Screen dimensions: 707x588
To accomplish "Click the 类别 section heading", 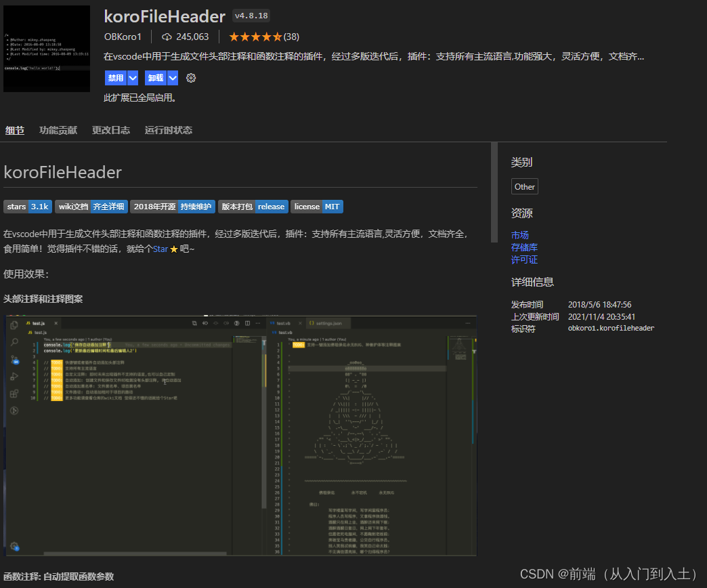I will point(521,163).
